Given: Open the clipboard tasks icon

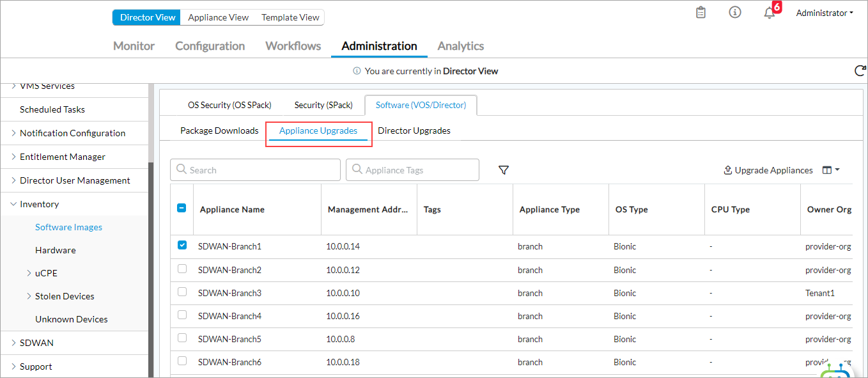Looking at the screenshot, I should click(701, 13).
